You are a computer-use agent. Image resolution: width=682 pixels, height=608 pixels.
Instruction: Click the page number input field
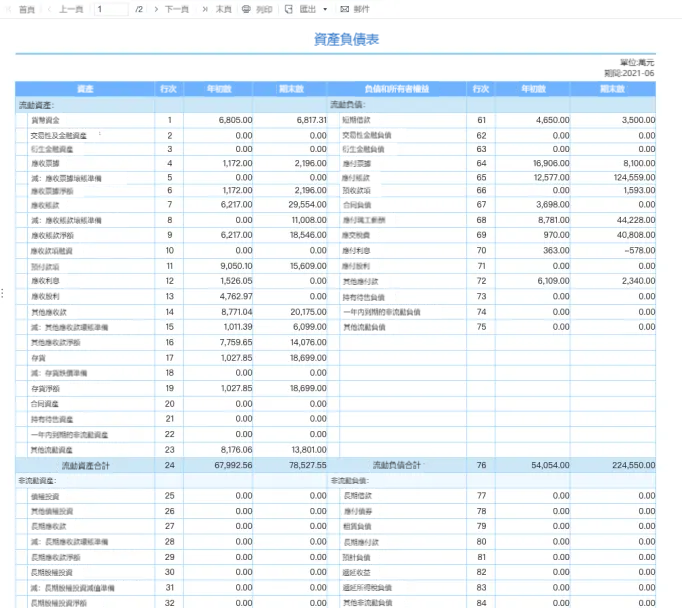111,9
